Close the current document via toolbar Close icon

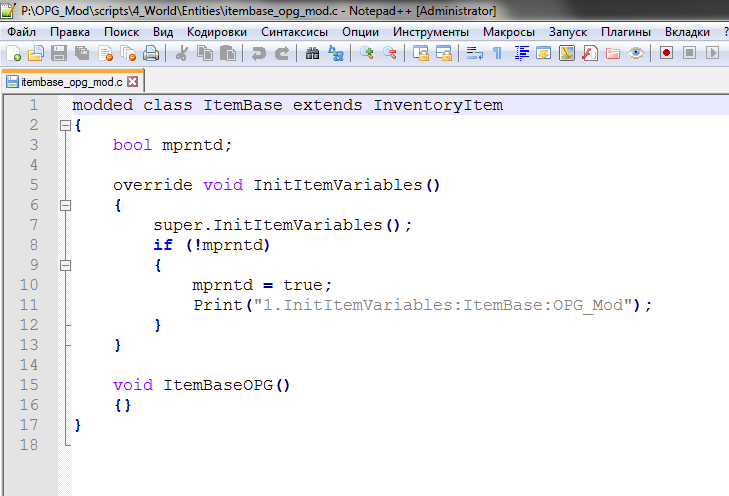106,53
